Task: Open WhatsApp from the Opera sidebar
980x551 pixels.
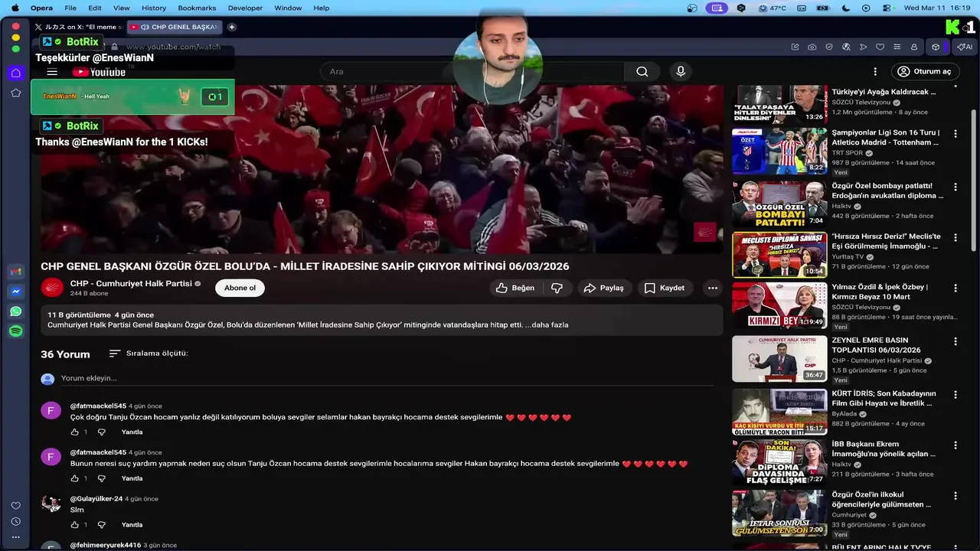Action: (15, 311)
